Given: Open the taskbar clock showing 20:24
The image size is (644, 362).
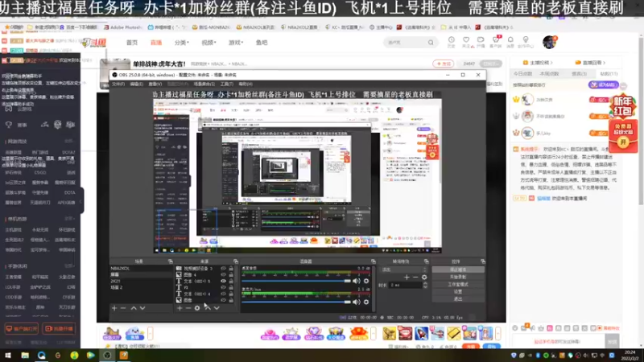Looking at the screenshot, I should pyautogui.click(x=630, y=356).
